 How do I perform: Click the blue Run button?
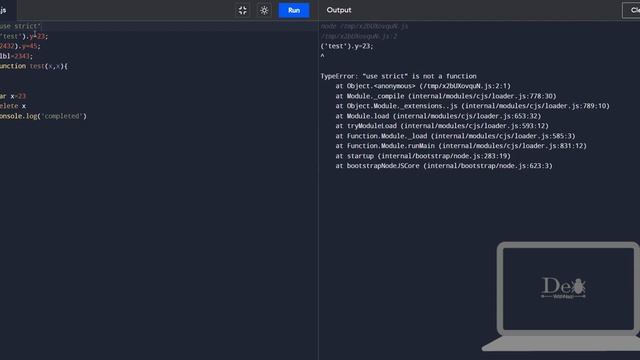(x=293, y=10)
